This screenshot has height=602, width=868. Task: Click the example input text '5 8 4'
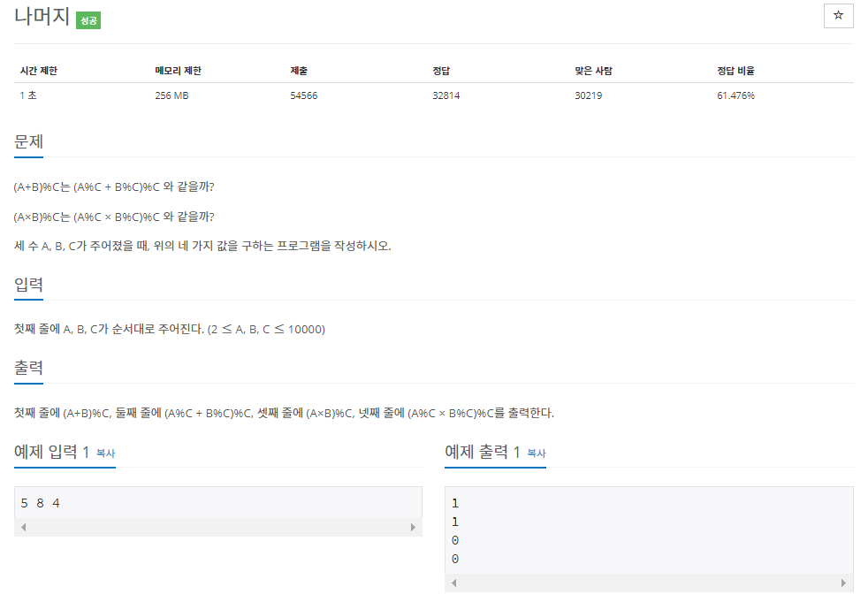coord(40,503)
